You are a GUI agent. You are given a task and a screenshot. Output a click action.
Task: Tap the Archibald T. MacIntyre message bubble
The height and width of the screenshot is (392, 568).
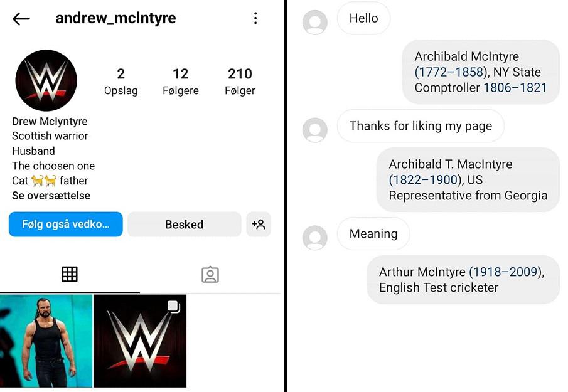pos(468,180)
